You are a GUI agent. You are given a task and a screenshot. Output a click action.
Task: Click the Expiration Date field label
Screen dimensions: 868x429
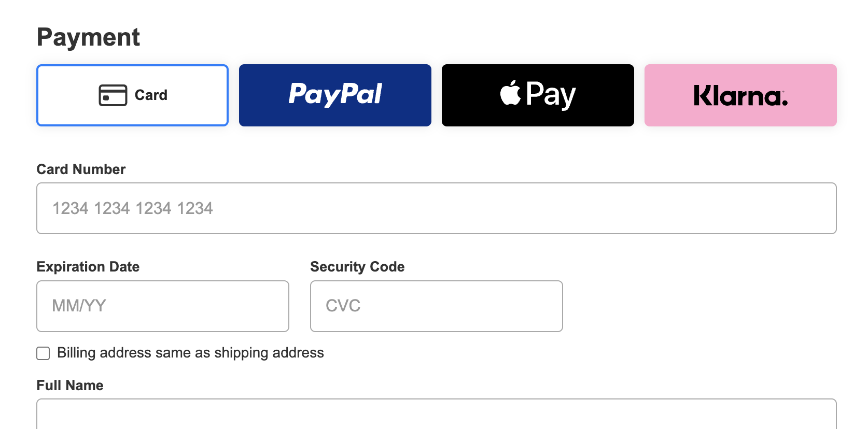[88, 267]
